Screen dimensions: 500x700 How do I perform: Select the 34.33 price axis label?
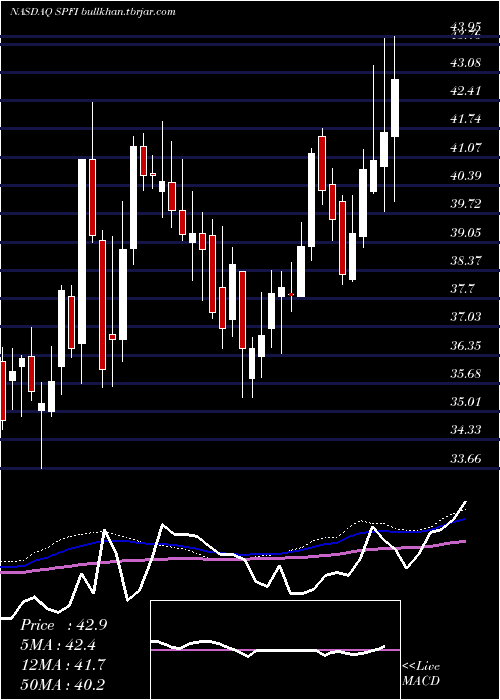(x=466, y=430)
